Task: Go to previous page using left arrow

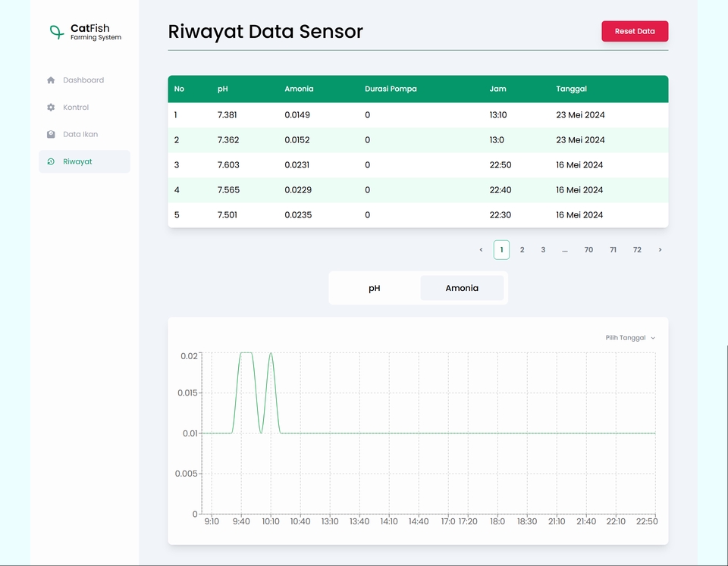Action: coord(481,250)
